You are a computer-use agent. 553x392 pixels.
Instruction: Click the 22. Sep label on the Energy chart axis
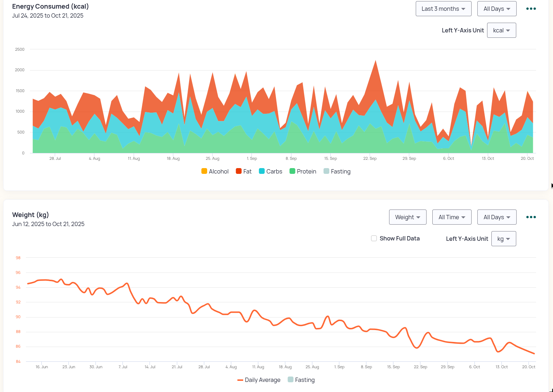370,158
